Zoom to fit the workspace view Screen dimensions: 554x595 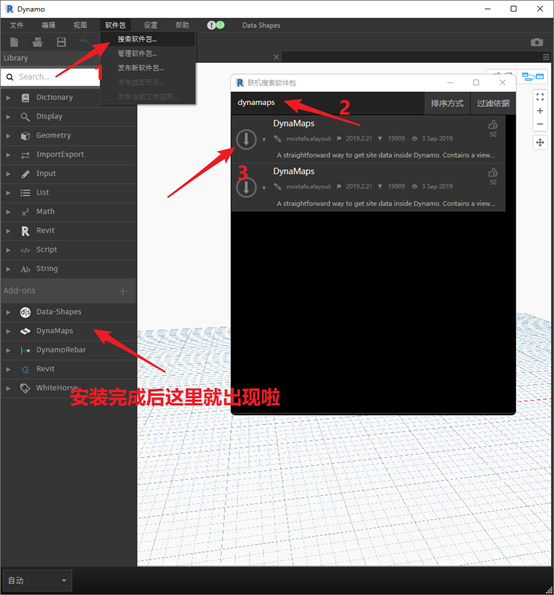pos(540,97)
